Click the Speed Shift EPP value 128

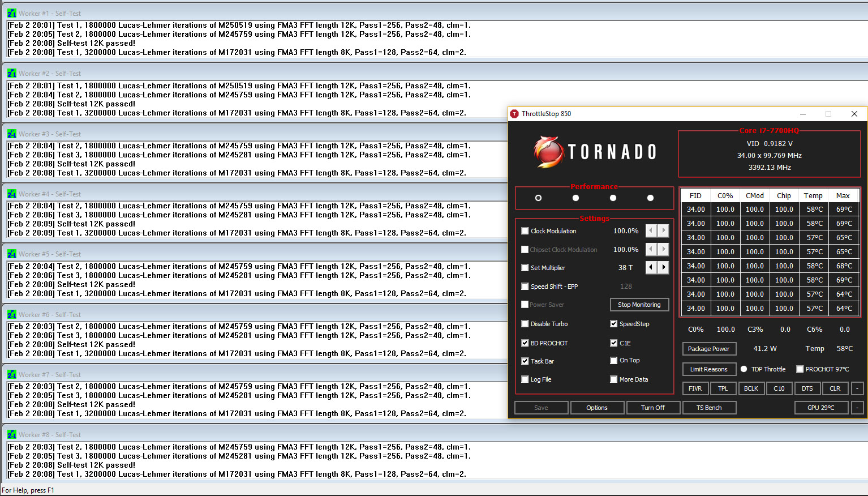tap(626, 287)
